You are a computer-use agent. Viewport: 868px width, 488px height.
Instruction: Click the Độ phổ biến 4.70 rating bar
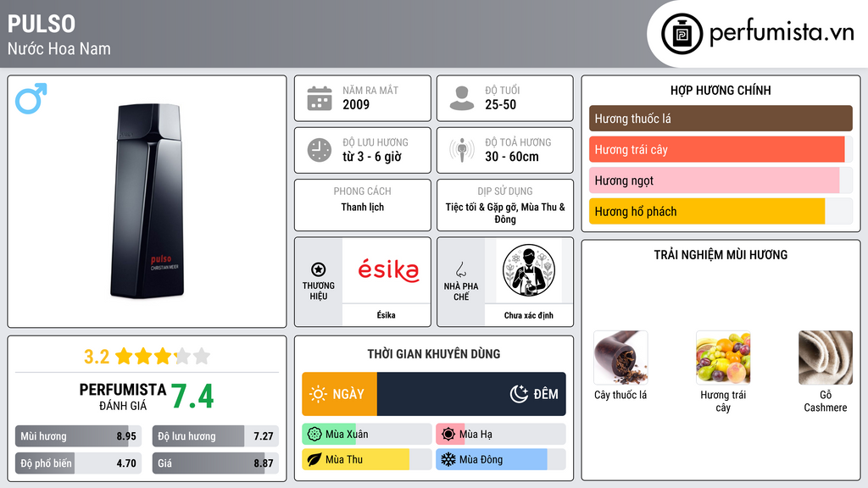pos(78,463)
